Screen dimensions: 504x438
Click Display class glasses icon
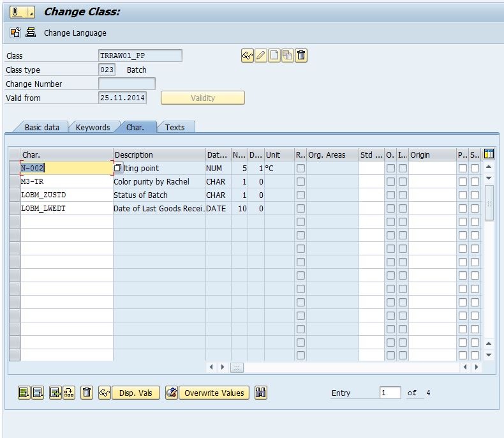(x=247, y=56)
